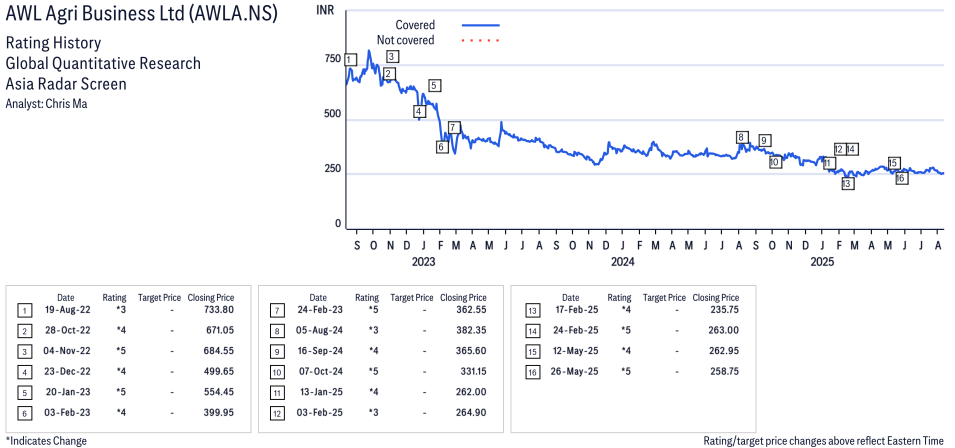Viewport: 955px width, 448px height.
Task: Click chart marker 13 below line
Action: click(847, 183)
